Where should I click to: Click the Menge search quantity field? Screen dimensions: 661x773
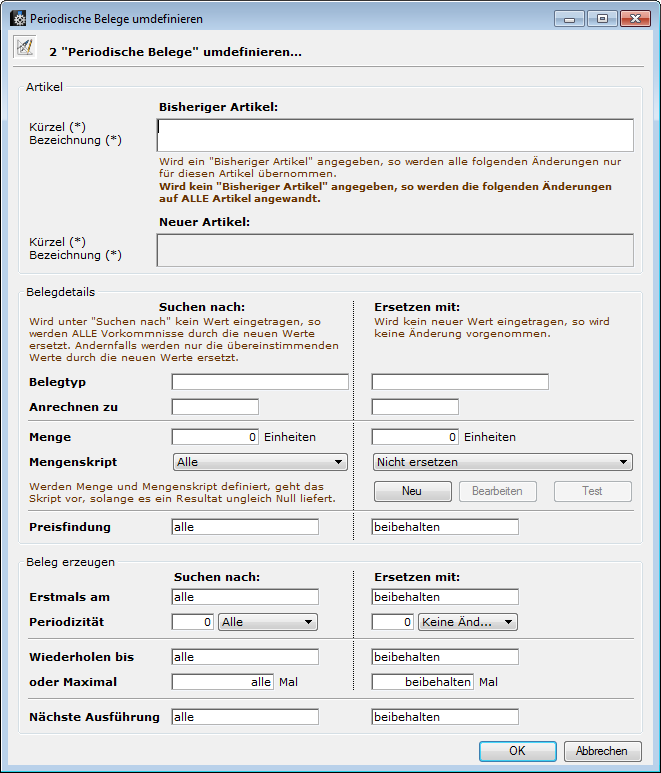pyautogui.click(x=215, y=437)
